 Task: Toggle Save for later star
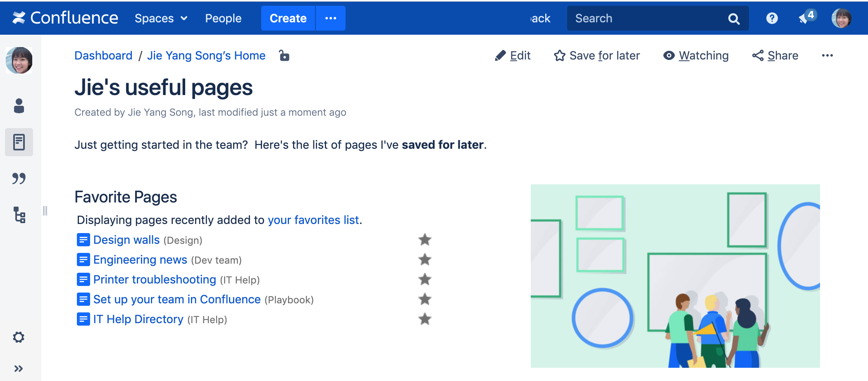[597, 55]
